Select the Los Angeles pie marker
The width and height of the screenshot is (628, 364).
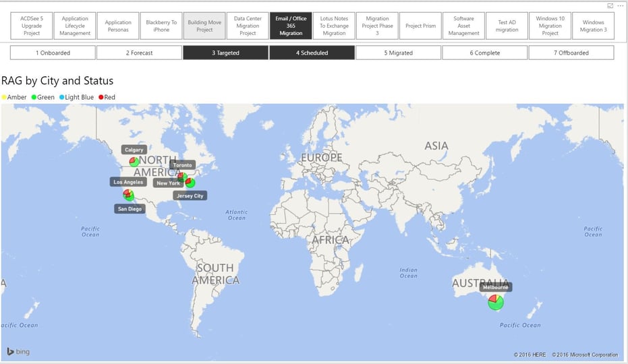pos(129,195)
